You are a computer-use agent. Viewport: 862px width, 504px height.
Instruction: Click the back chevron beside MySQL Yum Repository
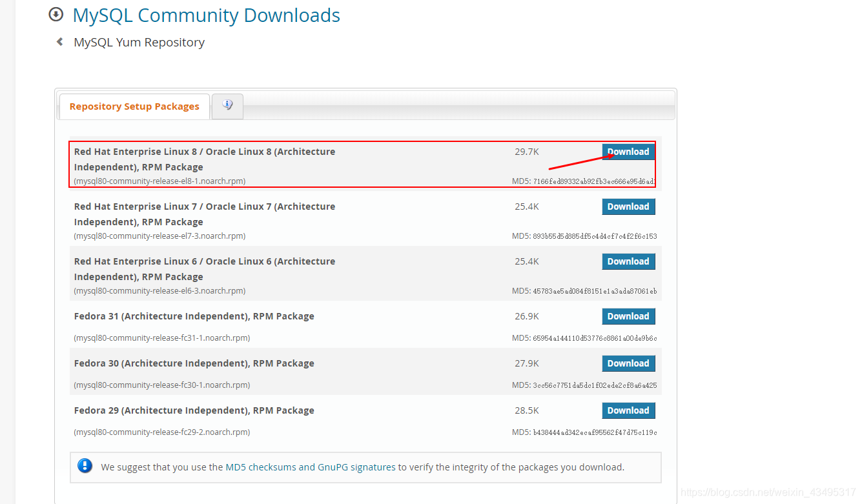pos(60,42)
